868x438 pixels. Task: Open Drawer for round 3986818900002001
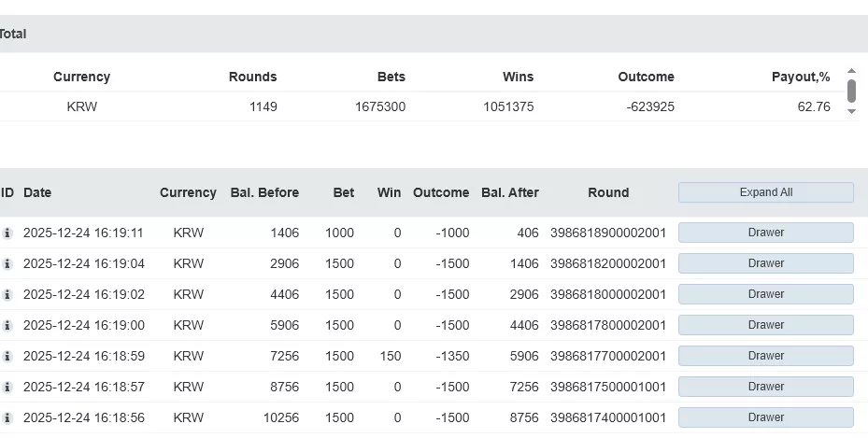tap(765, 233)
